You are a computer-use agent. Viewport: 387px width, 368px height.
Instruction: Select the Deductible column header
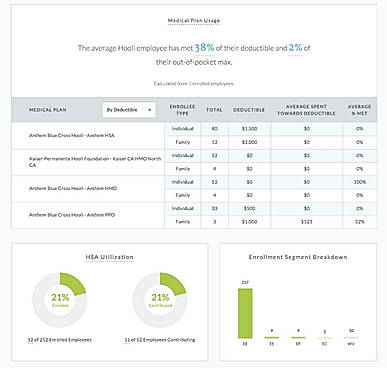249,110
